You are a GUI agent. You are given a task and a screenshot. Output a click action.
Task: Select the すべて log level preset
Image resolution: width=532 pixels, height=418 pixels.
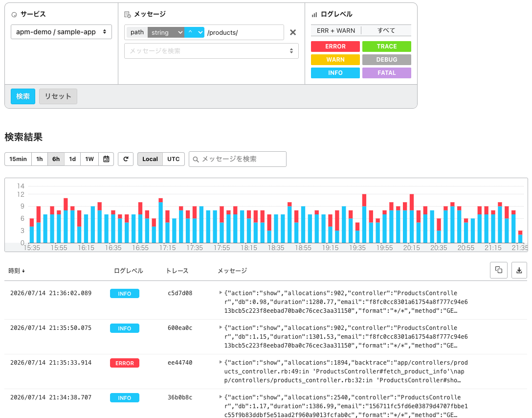[386, 30]
